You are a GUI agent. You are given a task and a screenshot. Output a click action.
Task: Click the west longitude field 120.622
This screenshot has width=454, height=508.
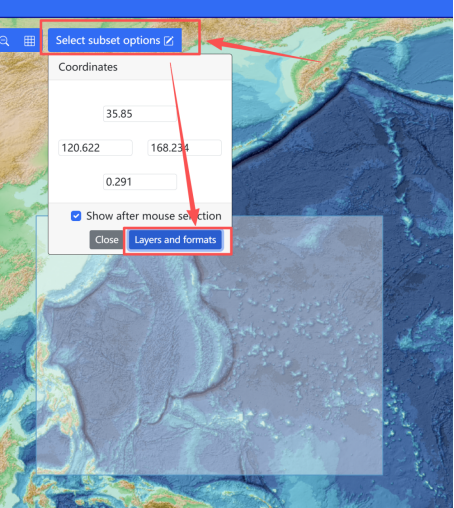95,148
